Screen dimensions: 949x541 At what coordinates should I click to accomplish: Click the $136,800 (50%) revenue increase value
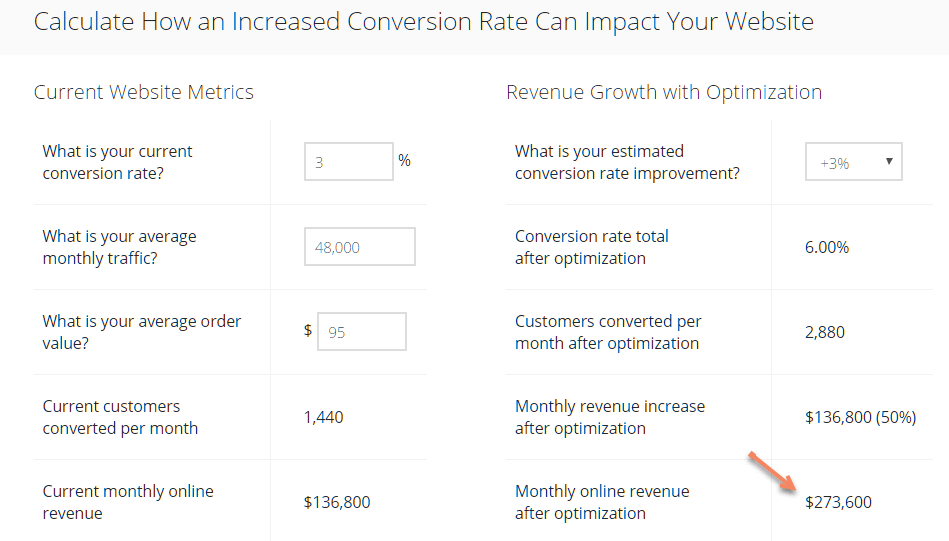[860, 417]
